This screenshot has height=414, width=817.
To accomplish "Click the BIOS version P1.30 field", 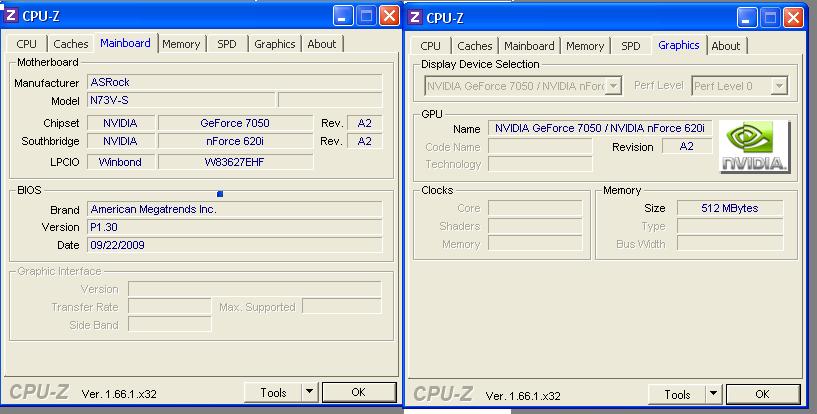I will 234,227.
